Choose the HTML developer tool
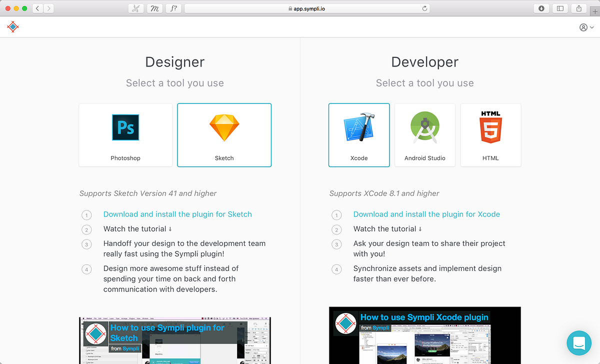The height and width of the screenshot is (364, 600). point(490,135)
